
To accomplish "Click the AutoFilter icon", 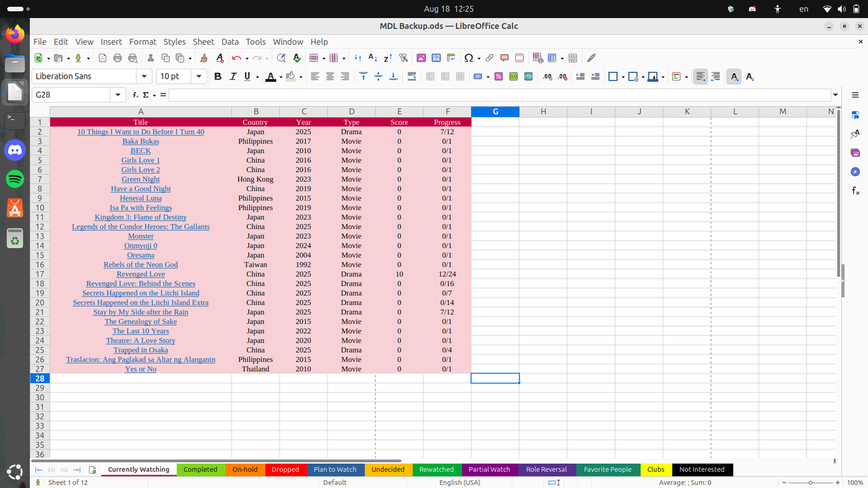I will pos(403,58).
